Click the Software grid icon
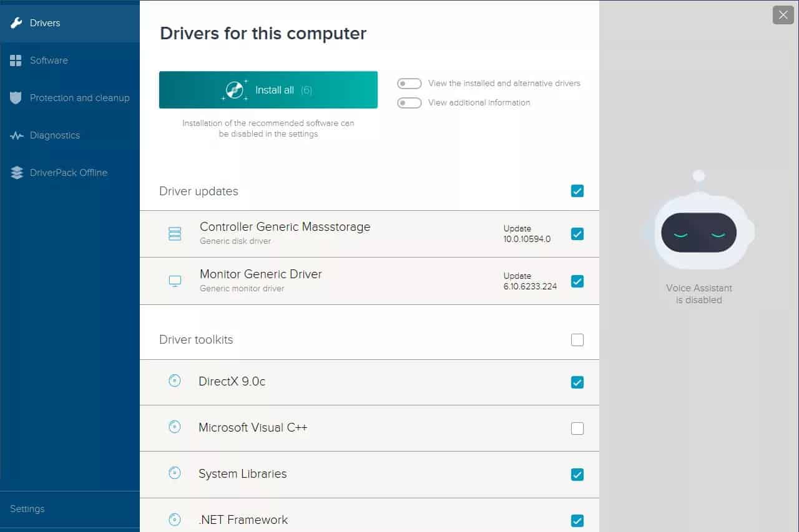Viewport: 799px width, 532px height. [14, 60]
